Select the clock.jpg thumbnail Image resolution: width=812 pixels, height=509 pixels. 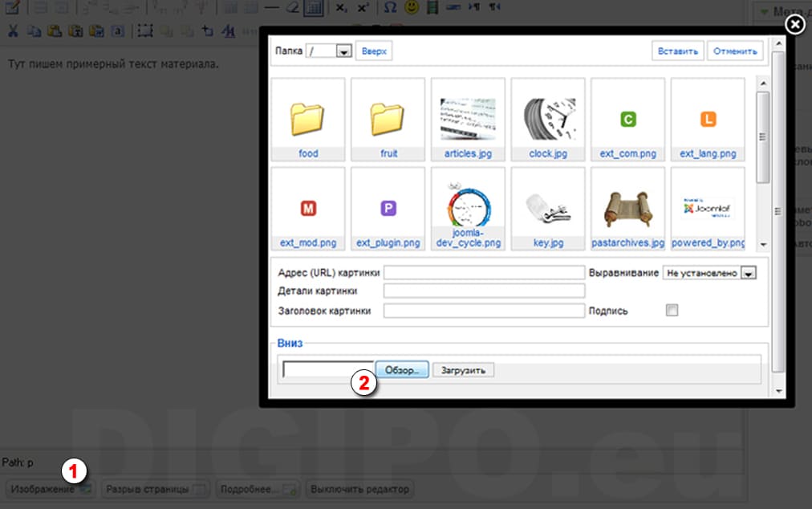548,119
